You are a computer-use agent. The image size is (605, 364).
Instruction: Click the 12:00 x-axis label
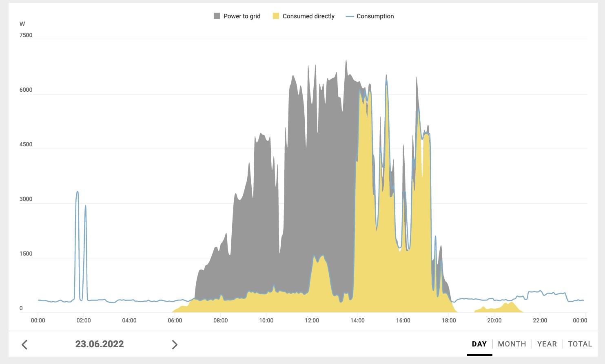(x=312, y=321)
